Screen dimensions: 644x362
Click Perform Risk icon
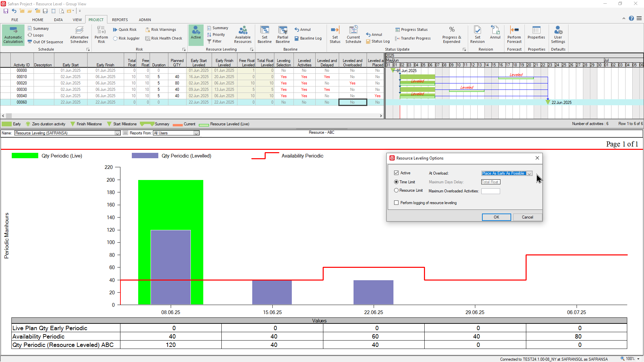(x=101, y=35)
